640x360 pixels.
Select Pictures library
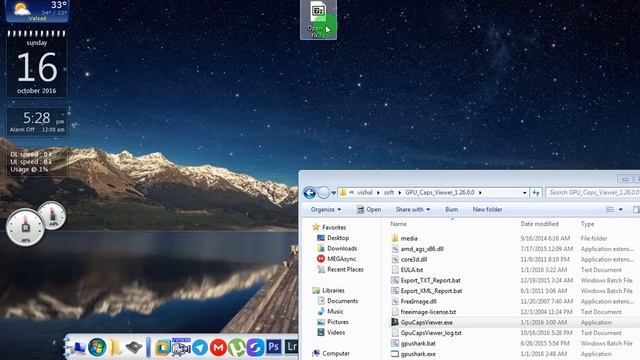[338, 322]
